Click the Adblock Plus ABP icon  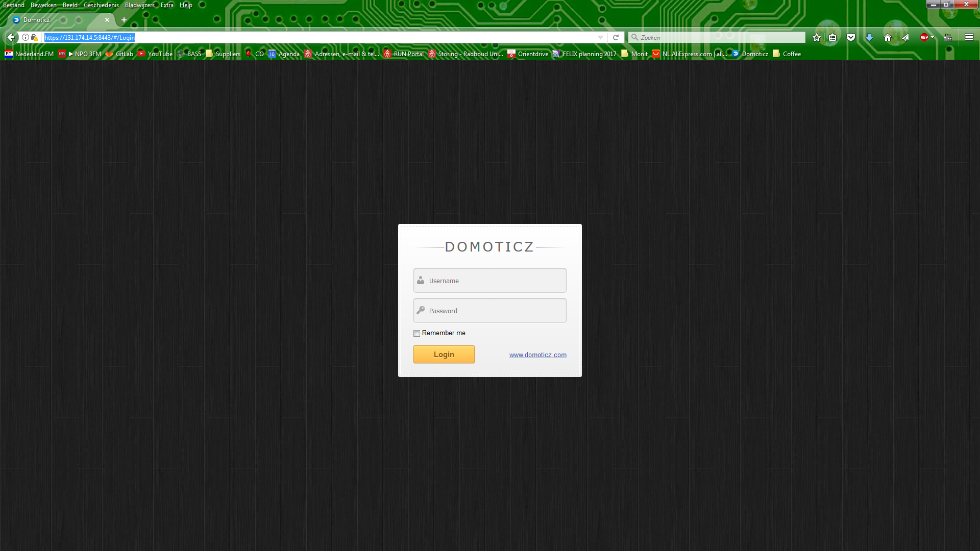pyautogui.click(x=924, y=37)
